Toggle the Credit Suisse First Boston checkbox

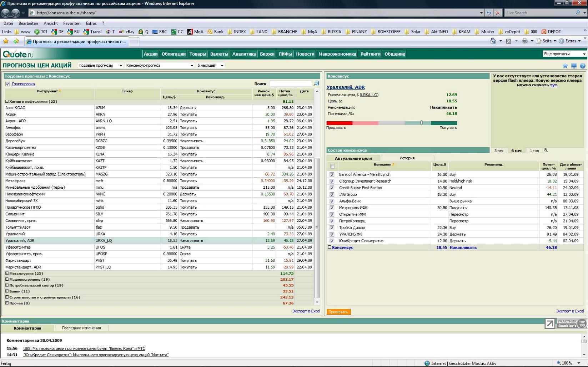click(x=332, y=188)
